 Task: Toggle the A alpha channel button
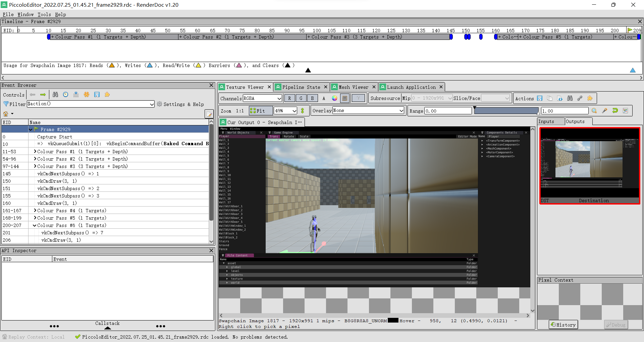click(324, 98)
